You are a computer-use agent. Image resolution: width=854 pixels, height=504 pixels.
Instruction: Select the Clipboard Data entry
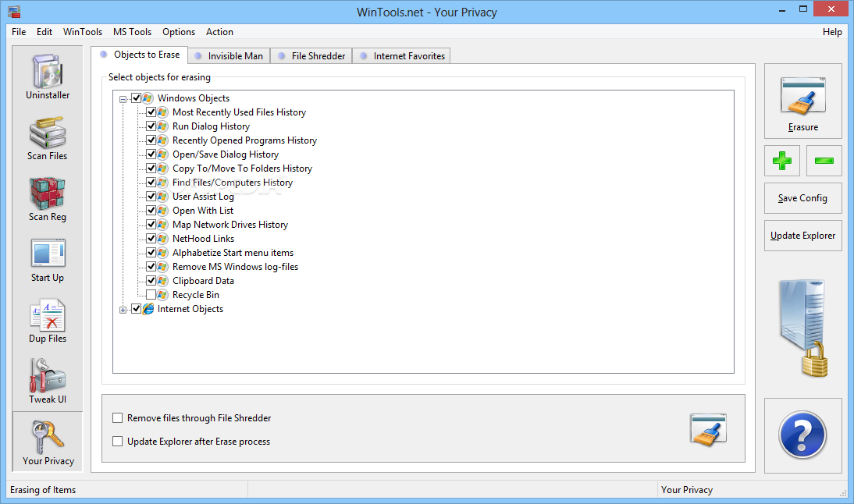203,281
